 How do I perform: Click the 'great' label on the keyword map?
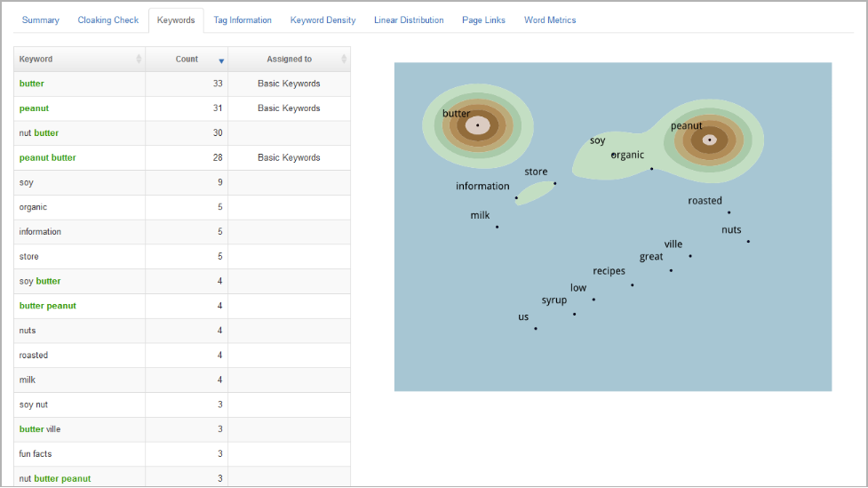click(651, 257)
